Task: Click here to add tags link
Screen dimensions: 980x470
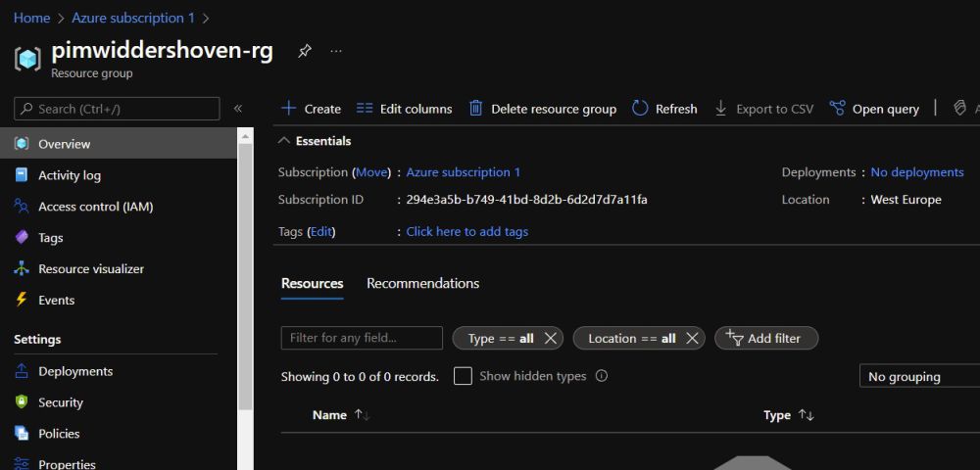Action: click(466, 231)
